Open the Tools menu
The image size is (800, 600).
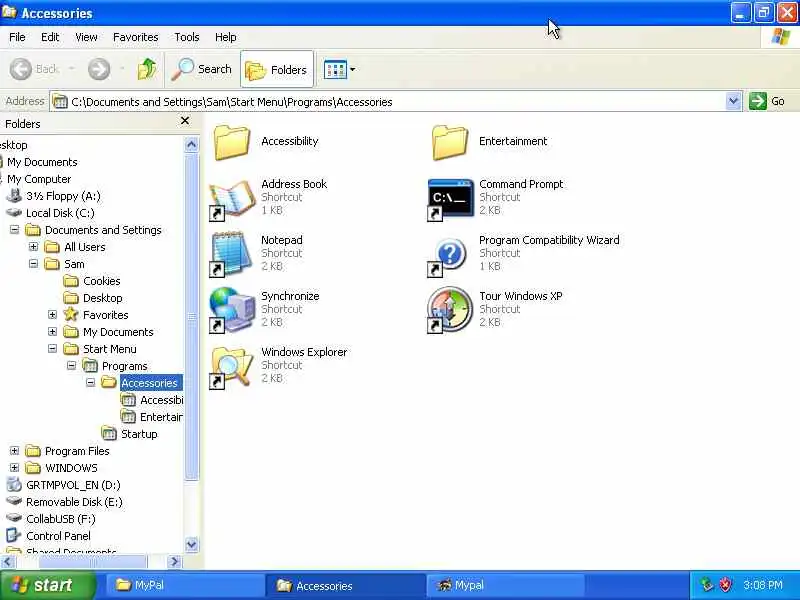point(187,37)
